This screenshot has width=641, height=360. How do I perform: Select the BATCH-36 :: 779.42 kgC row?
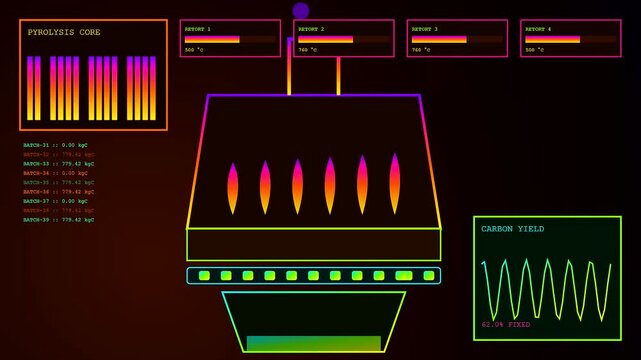point(58,192)
